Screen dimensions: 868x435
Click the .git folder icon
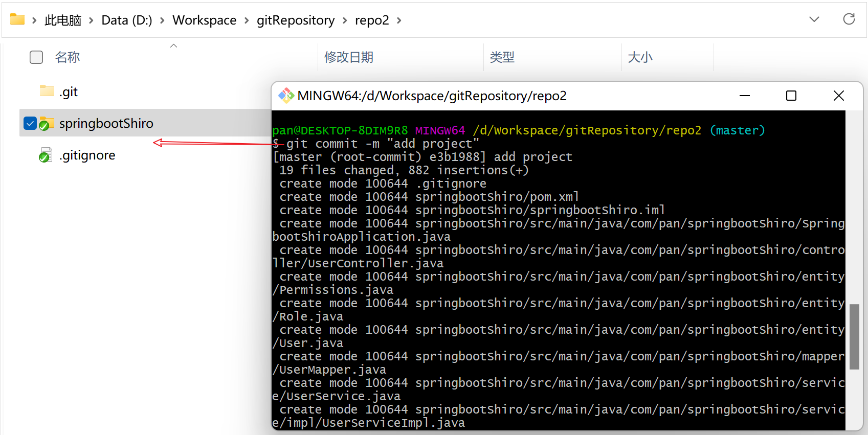47,91
